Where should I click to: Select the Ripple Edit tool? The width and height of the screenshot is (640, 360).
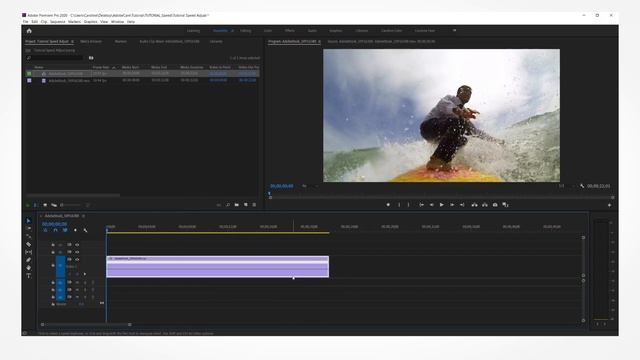tap(29, 236)
